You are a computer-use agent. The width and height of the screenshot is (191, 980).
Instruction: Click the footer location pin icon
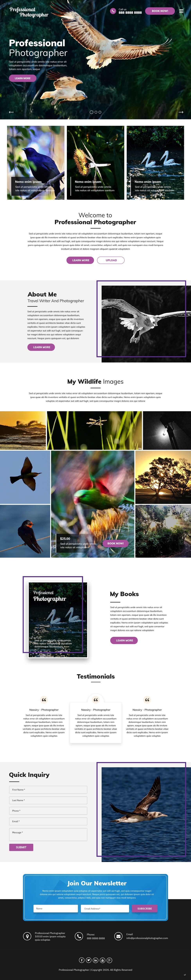tap(27, 936)
